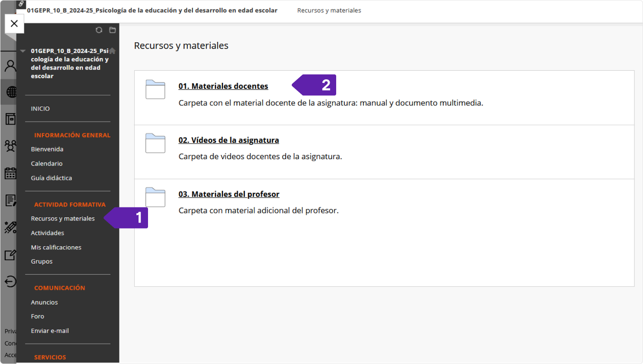Open Foro under Comunicación

pyautogui.click(x=38, y=317)
